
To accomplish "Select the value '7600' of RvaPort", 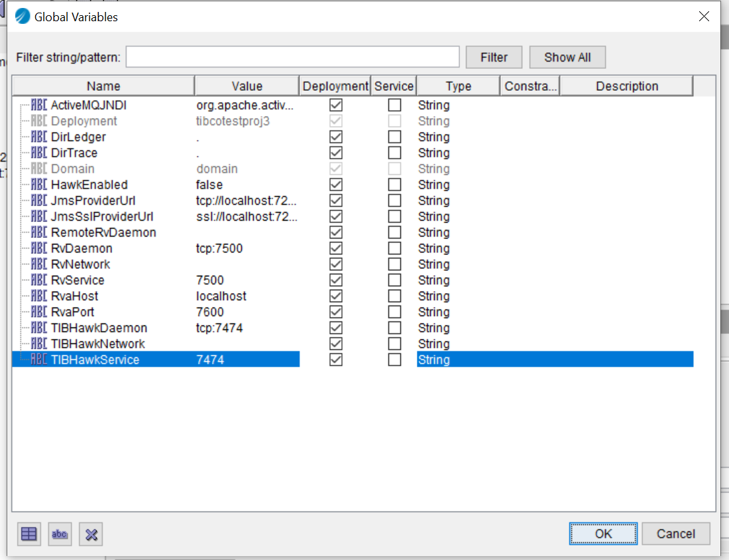I will pyautogui.click(x=209, y=312).
